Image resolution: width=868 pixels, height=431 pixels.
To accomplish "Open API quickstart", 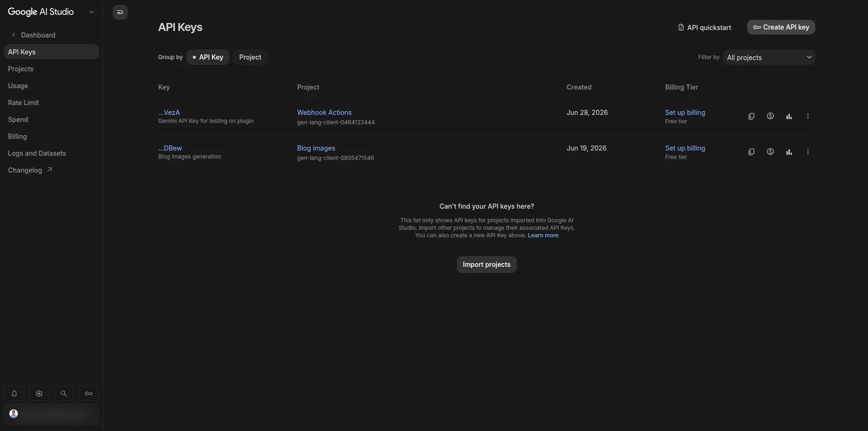I will point(705,28).
